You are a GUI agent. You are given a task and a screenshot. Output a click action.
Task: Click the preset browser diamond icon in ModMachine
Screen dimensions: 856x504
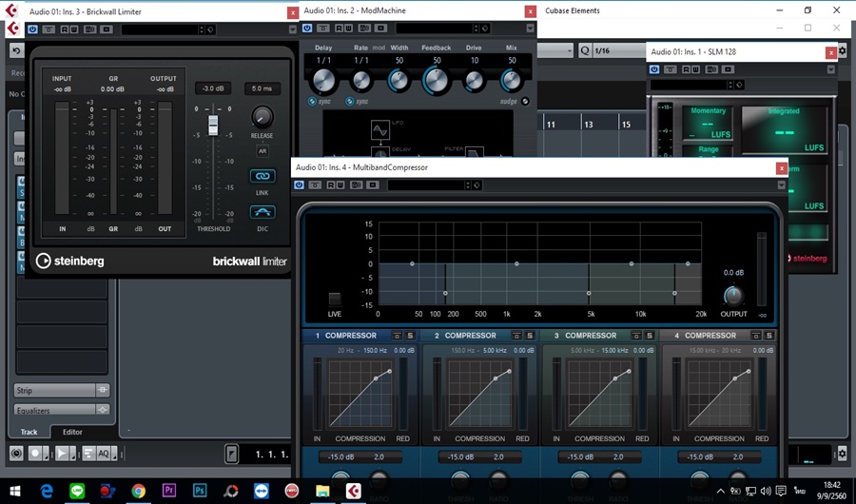point(485,28)
